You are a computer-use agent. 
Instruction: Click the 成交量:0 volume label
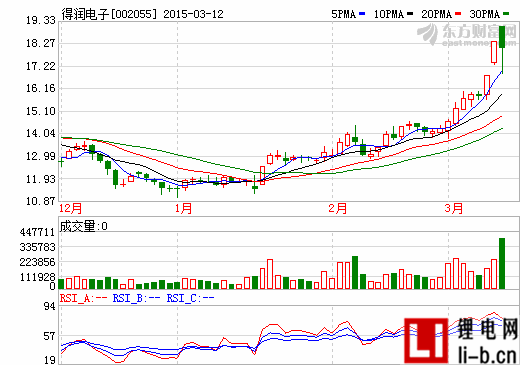[84, 226]
